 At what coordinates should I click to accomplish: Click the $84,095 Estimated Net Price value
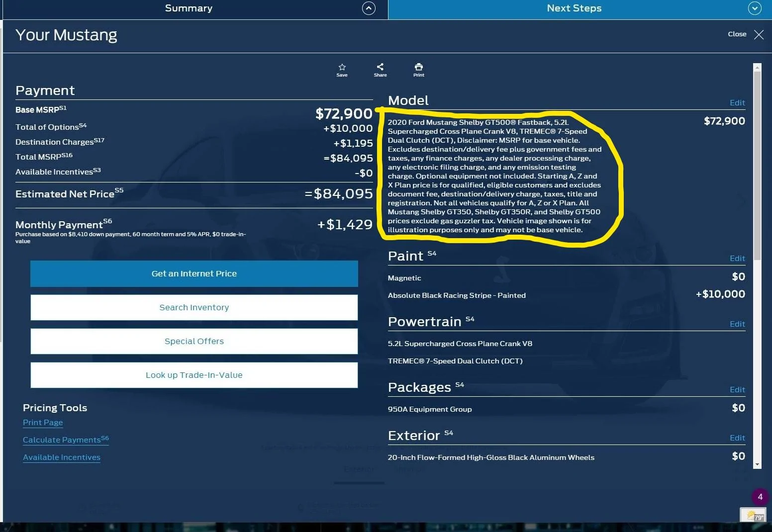(x=339, y=193)
